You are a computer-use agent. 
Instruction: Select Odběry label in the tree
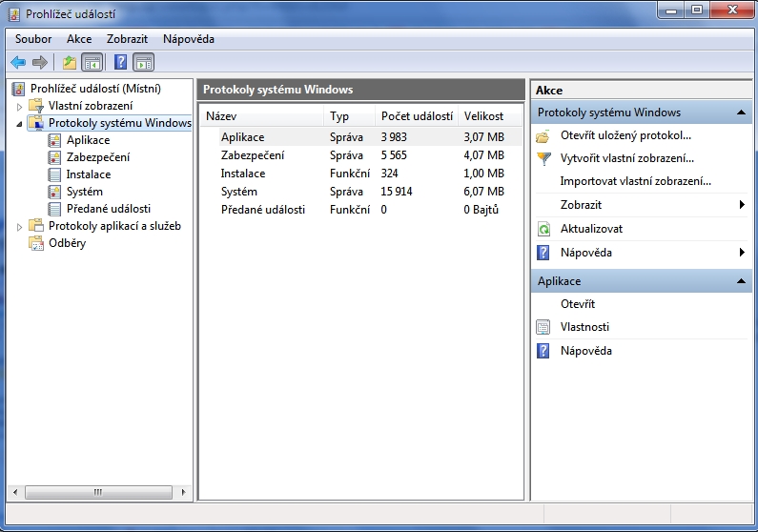(67, 243)
